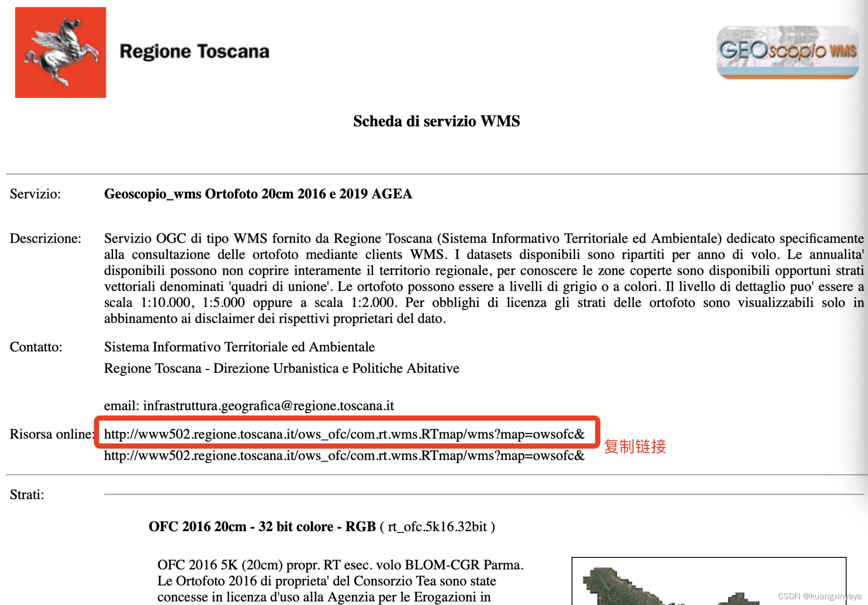Click the red 复制链接 annotation text
Screen dimensions: 868x605
634,446
